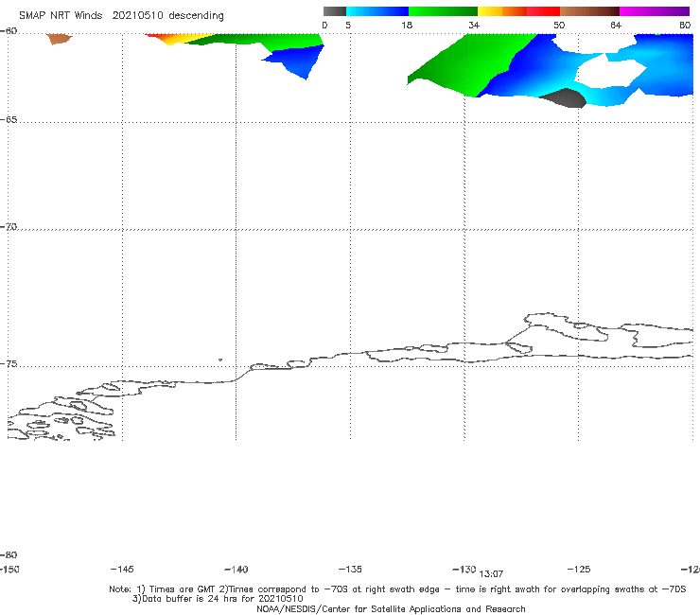Click the "-80" latitude label
Screen dimensions: 700x615
coord(9,555)
